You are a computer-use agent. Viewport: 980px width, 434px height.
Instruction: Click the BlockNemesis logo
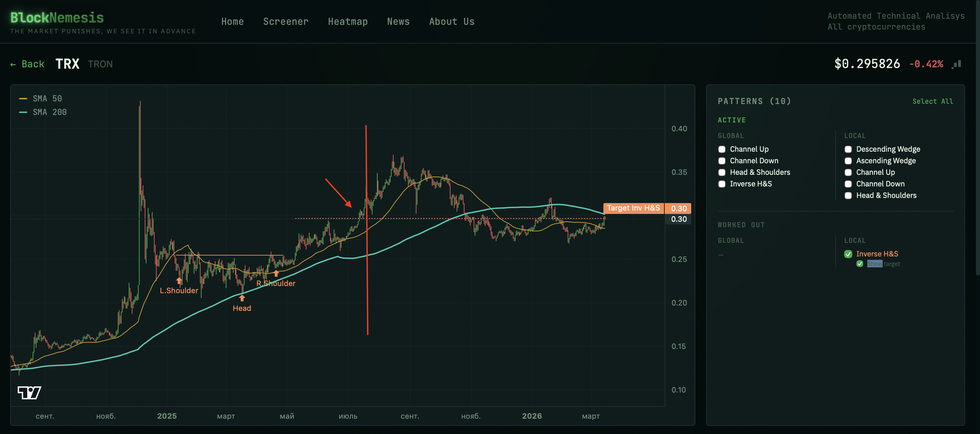pyautogui.click(x=57, y=17)
